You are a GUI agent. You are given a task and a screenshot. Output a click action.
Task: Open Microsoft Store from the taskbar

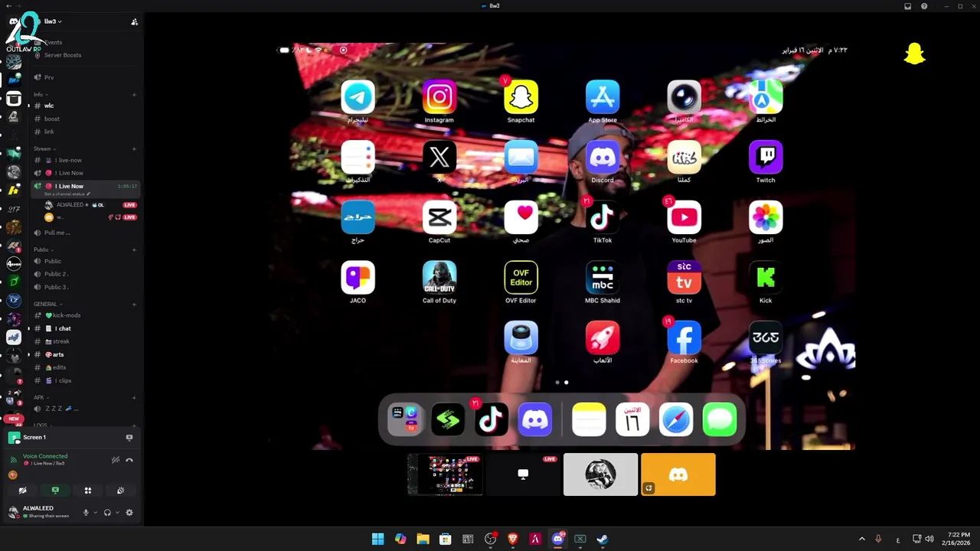click(445, 539)
